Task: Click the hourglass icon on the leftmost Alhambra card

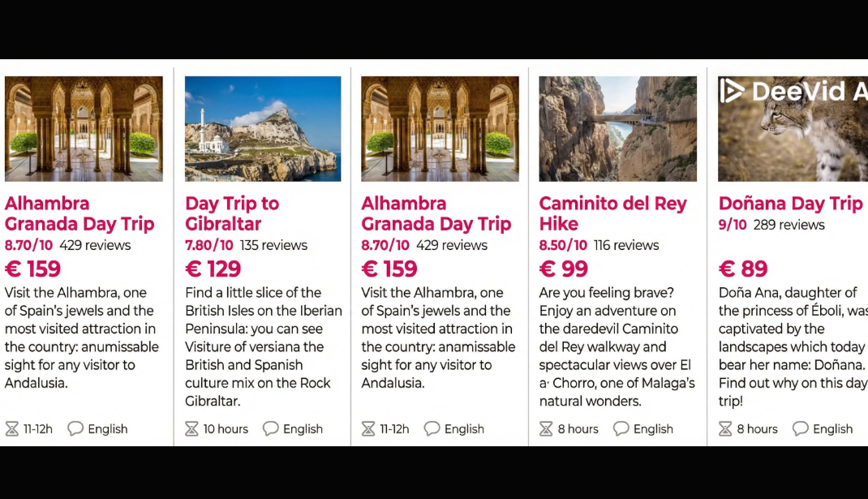Action: pyautogui.click(x=12, y=428)
